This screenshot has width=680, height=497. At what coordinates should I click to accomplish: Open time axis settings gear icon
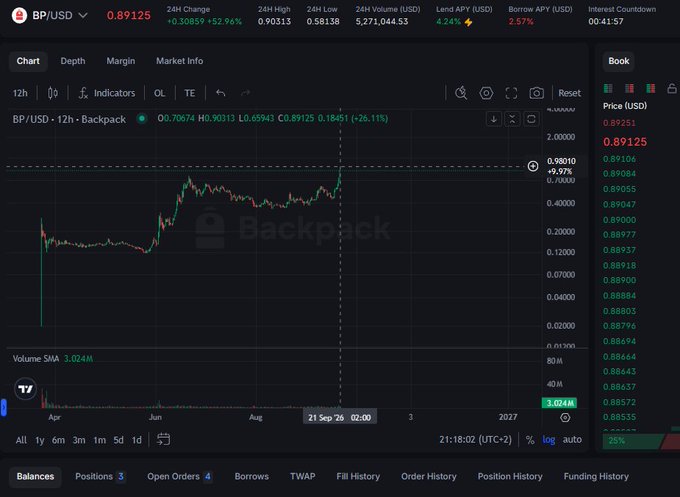[x=565, y=418]
